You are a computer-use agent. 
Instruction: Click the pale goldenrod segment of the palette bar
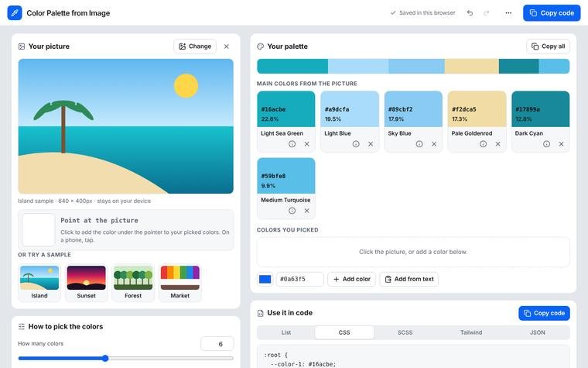coord(472,66)
